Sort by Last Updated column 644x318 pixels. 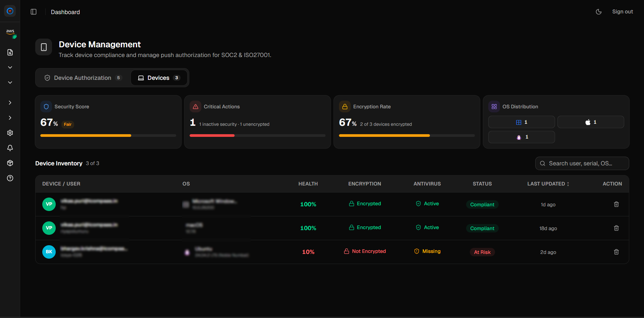(x=548, y=184)
